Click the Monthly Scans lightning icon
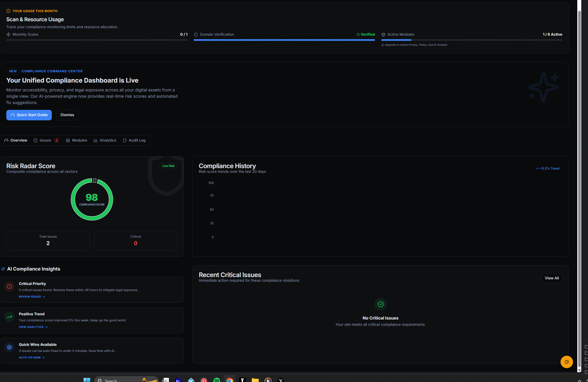The image size is (588, 382). point(8,35)
